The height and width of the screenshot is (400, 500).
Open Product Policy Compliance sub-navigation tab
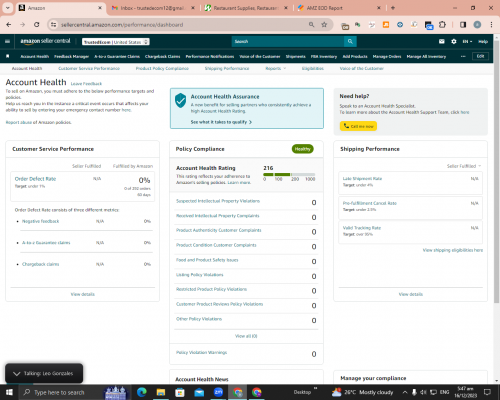click(x=162, y=68)
